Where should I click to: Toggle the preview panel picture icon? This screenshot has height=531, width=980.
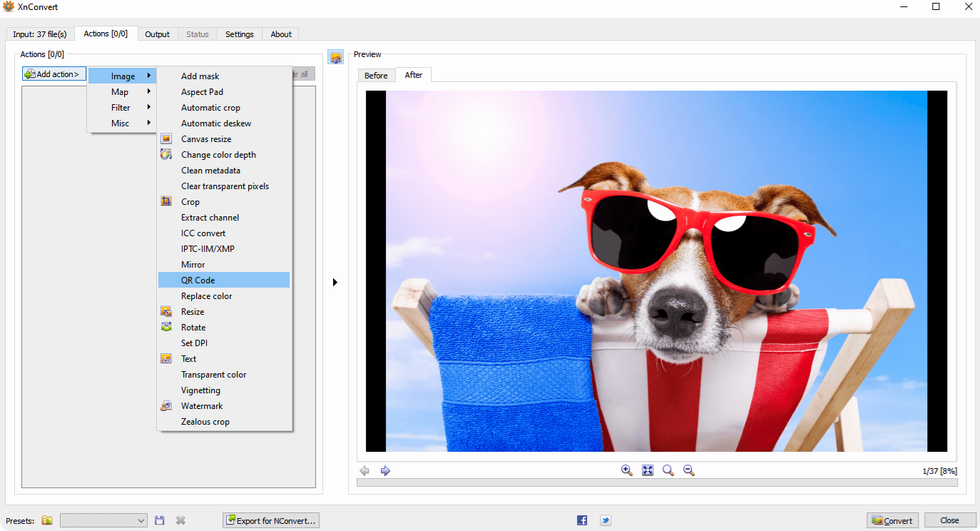point(336,57)
